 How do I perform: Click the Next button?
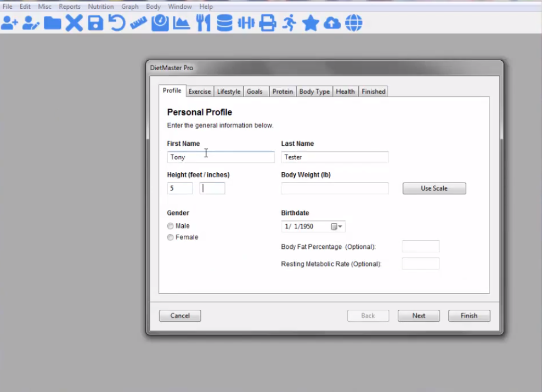click(x=419, y=315)
